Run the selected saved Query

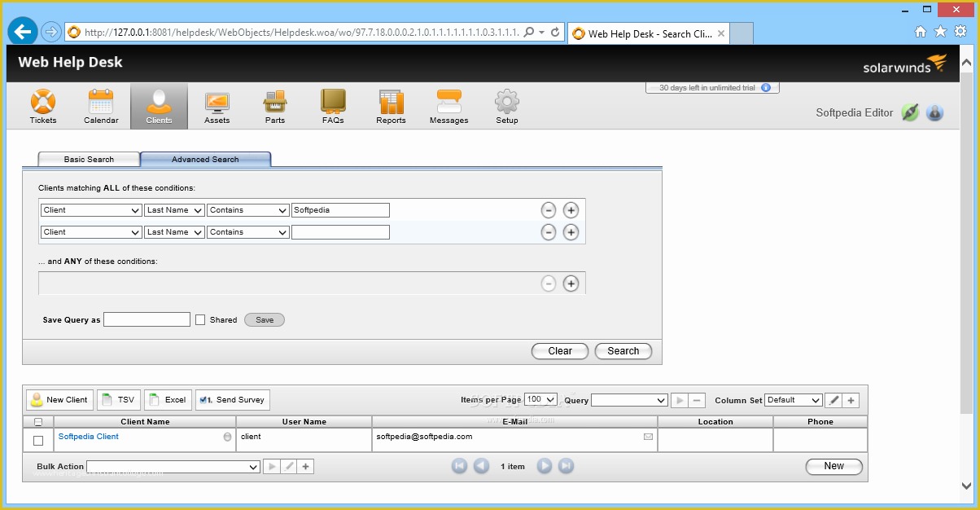tap(680, 400)
